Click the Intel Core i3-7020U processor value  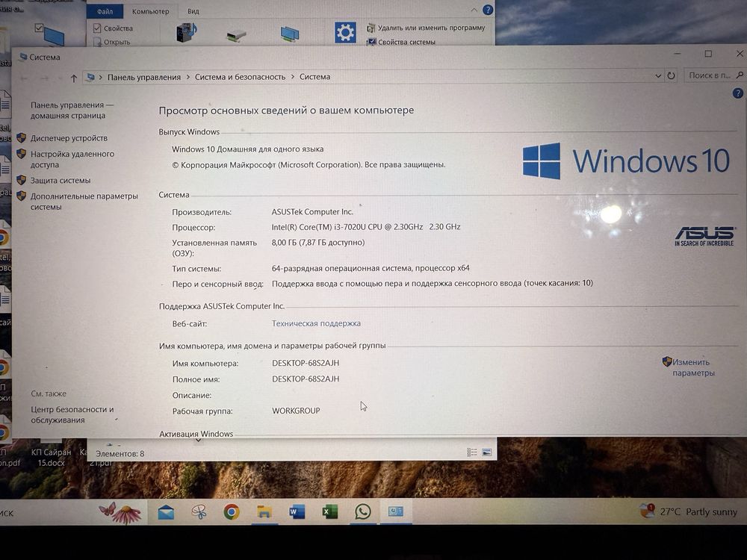(x=366, y=227)
